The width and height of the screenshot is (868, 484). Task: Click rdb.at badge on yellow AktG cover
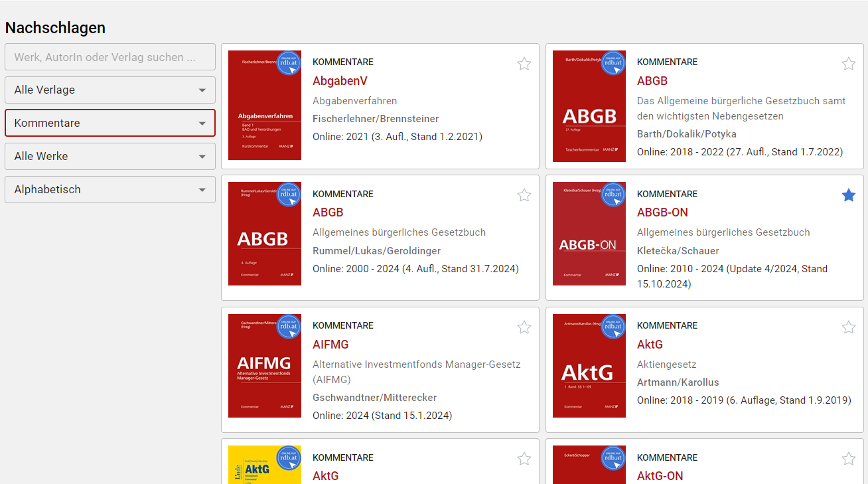click(x=289, y=457)
